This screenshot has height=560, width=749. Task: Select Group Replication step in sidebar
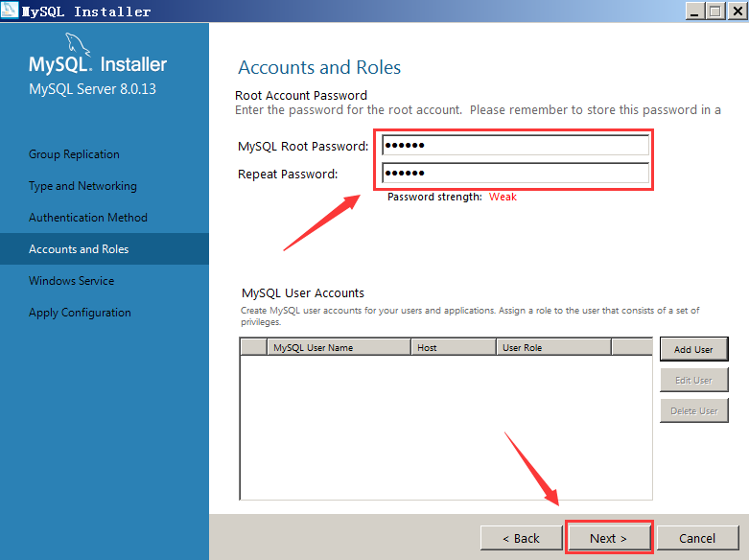coord(74,154)
